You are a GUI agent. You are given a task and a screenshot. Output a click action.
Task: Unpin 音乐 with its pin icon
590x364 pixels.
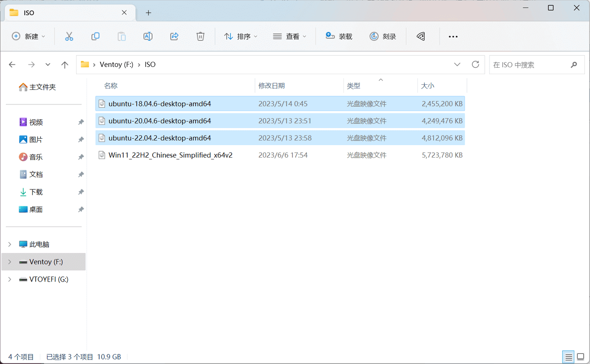coord(81,157)
